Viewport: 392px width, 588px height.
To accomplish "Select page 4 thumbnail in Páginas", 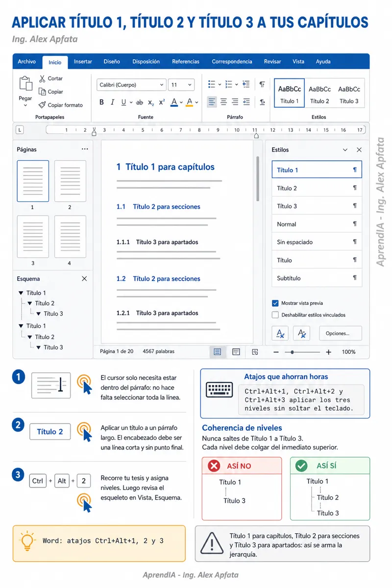I will point(70,237).
